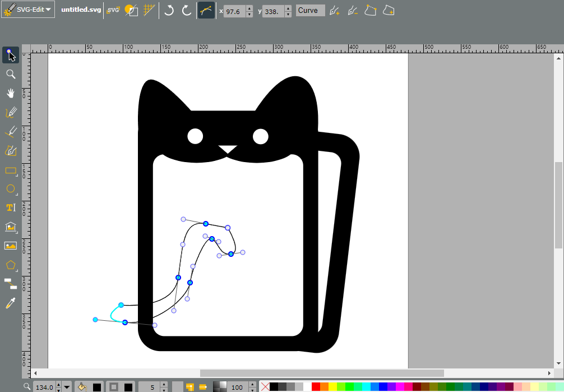Image resolution: width=564 pixels, height=392 pixels.
Task: Click the node x coordinate field
Action: (x=234, y=11)
